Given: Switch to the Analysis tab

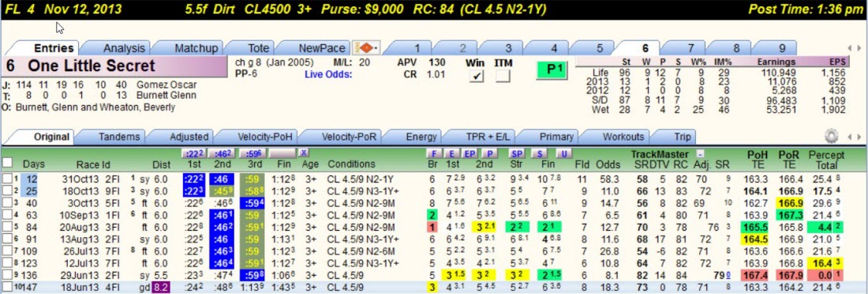Looking at the screenshot, I should (x=123, y=48).
